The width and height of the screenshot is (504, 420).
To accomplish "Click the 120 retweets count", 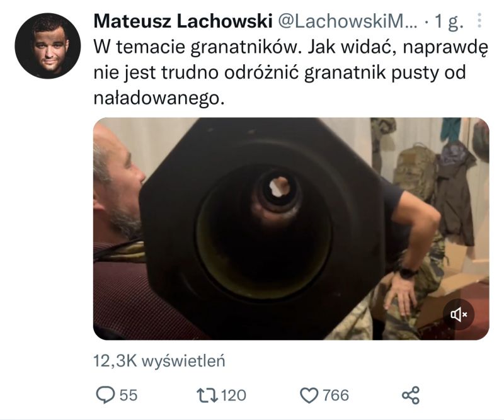I will [234, 395].
